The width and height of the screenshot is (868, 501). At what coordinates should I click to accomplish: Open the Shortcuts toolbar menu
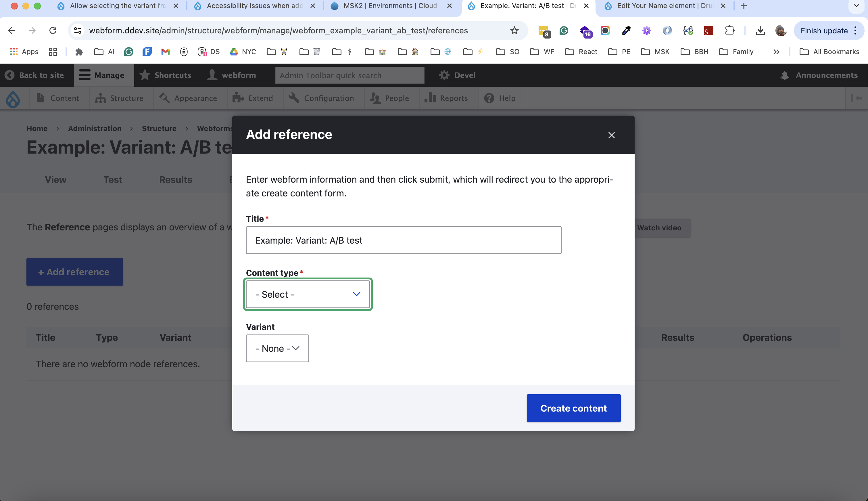[x=165, y=75]
